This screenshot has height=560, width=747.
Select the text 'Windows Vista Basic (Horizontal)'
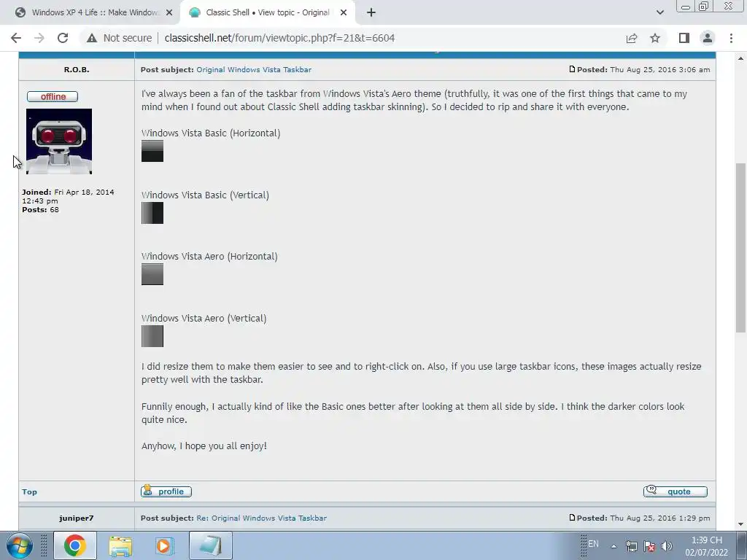(x=211, y=133)
